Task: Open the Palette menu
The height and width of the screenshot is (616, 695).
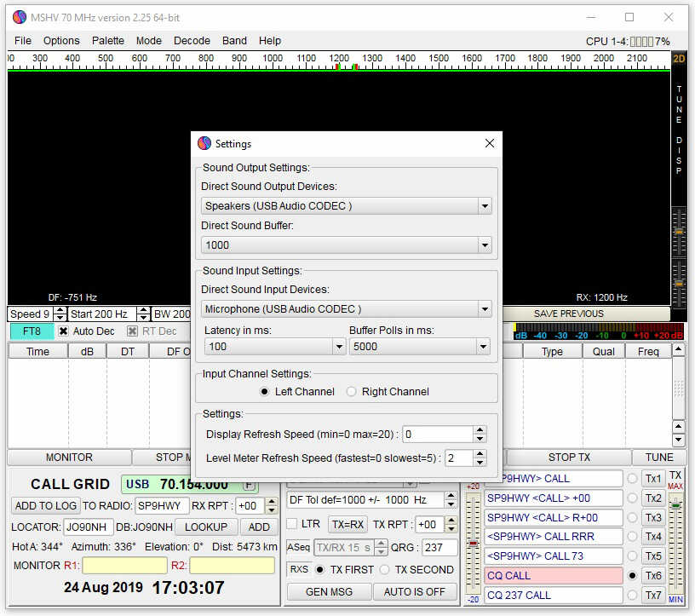Action: (x=107, y=41)
